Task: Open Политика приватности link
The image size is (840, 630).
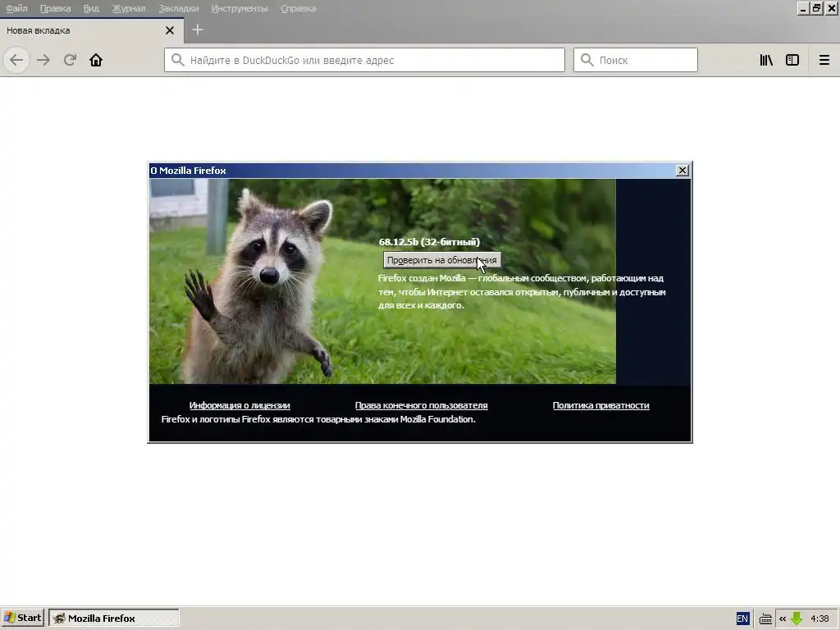Action: click(x=600, y=405)
